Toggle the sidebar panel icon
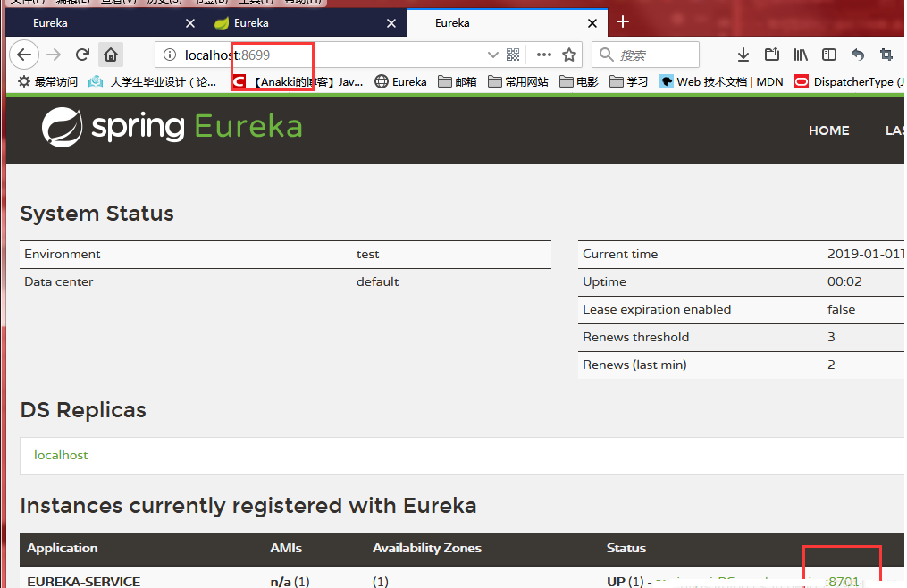Screen dimensions: 907x588 coord(829,55)
